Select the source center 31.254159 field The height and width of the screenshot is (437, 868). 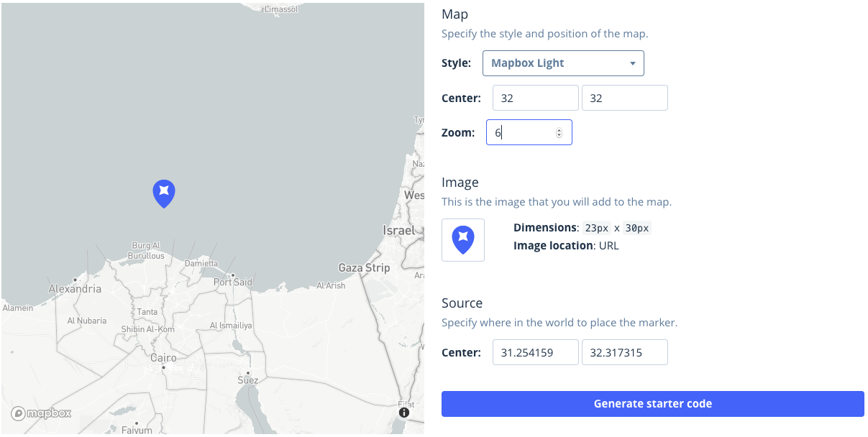(x=535, y=352)
